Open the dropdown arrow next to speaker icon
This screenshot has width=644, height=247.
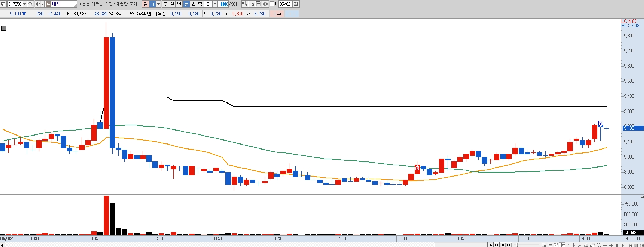42,4
